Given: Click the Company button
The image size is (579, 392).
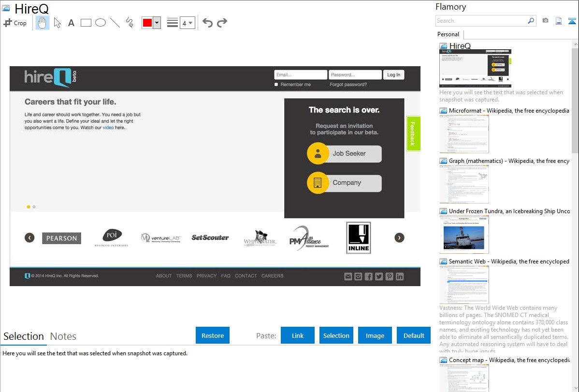Looking at the screenshot, I should 344,183.
